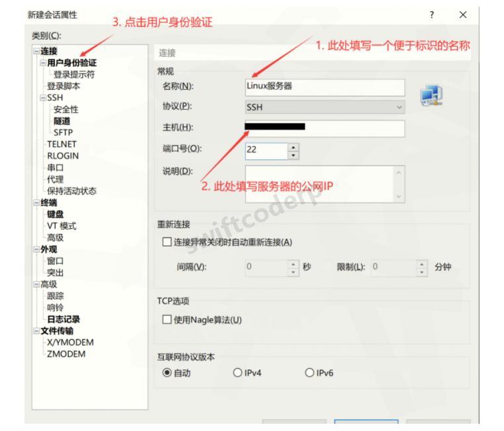The image size is (504, 431).
Task: Decrease the port number with down arrow
Action: click(293, 155)
